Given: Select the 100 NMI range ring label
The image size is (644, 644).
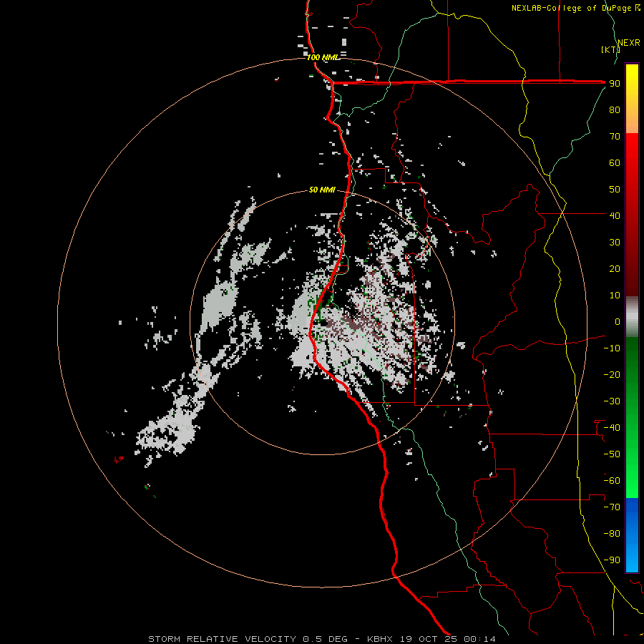Looking at the screenshot, I should click(x=323, y=57).
